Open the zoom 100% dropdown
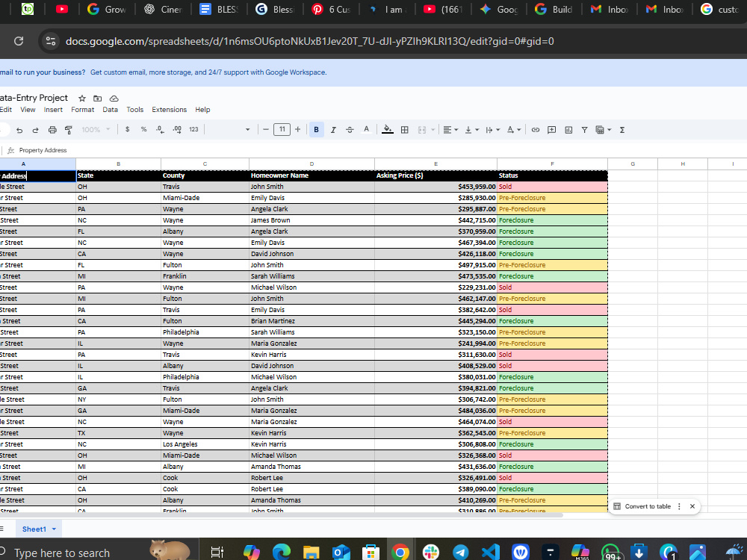 tap(96, 129)
